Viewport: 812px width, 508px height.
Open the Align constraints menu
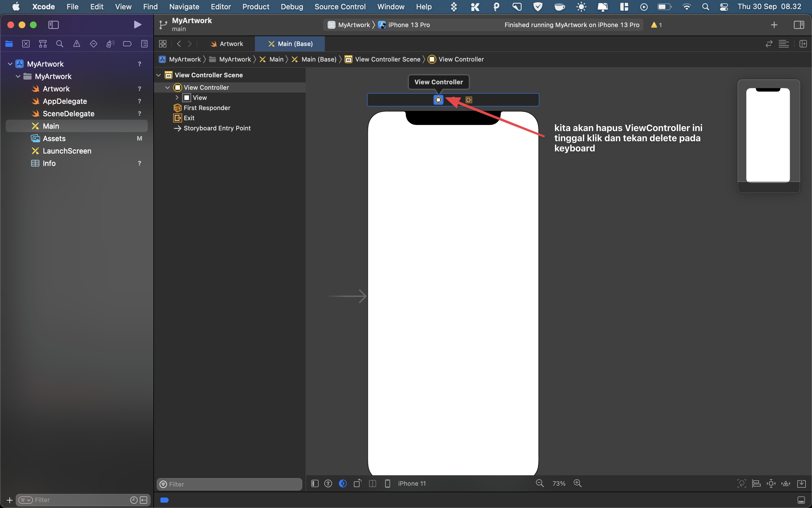pyautogui.click(x=756, y=483)
